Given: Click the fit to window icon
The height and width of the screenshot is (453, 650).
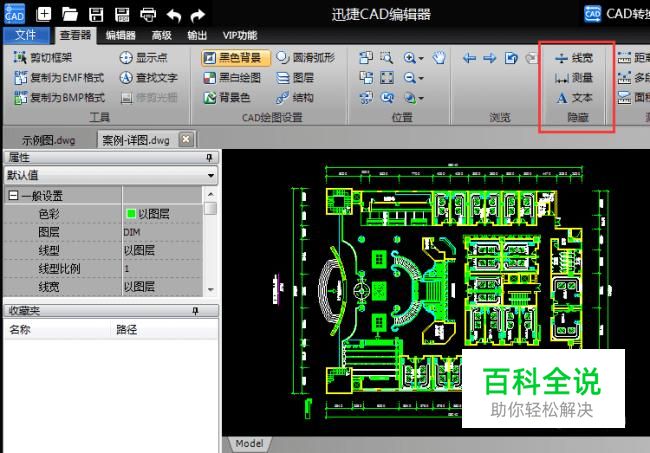Looking at the screenshot, I should tap(387, 78).
